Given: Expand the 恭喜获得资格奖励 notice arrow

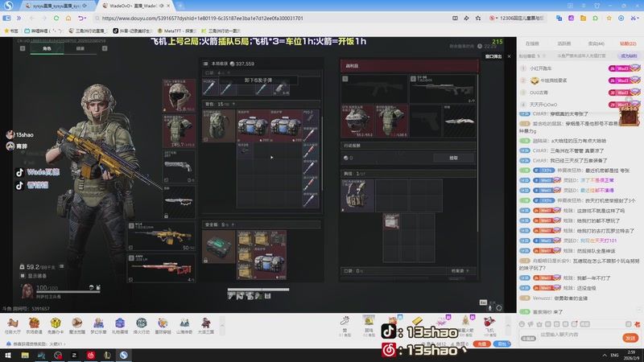Looking at the screenshot, I should [x=64, y=344].
